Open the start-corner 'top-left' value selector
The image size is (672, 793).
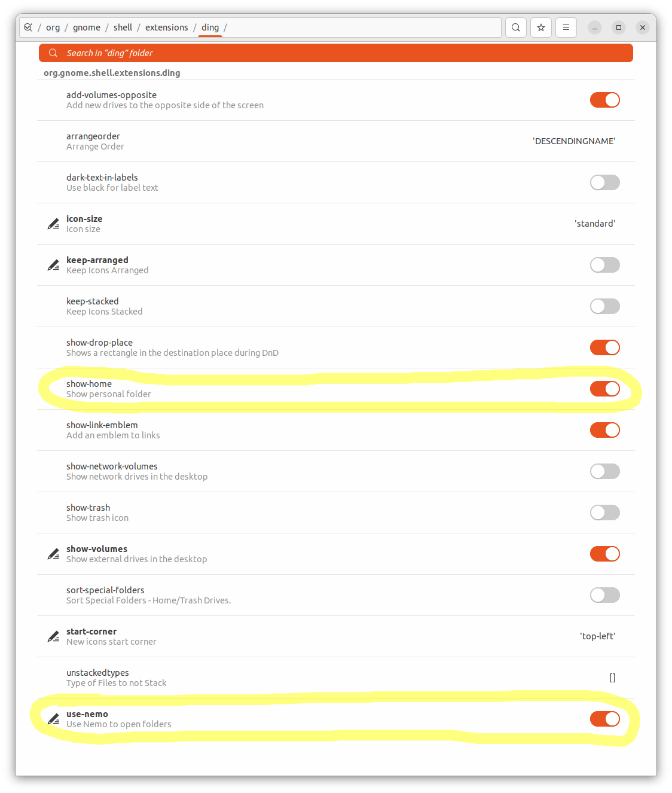point(598,636)
